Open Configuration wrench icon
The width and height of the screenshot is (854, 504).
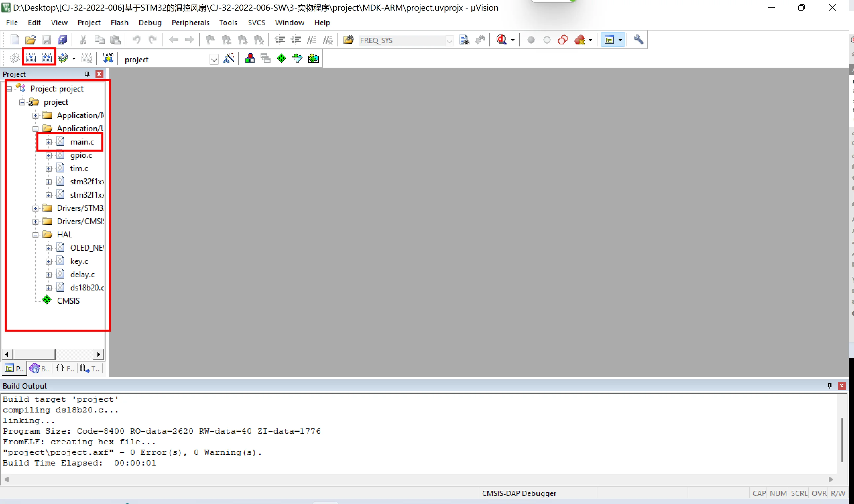coord(639,40)
